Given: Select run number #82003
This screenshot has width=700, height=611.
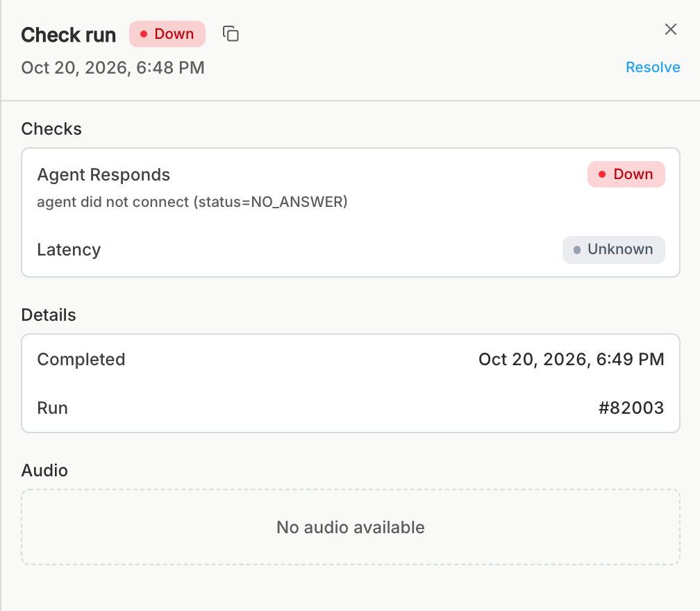Looking at the screenshot, I should pyautogui.click(x=631, y=408).
